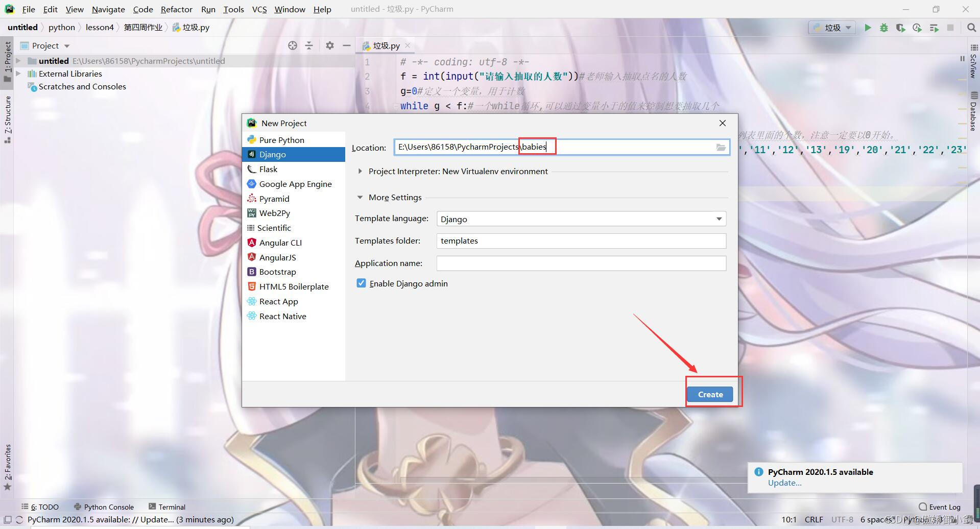
Task: Open the File menu
Action: pos(29,9)
